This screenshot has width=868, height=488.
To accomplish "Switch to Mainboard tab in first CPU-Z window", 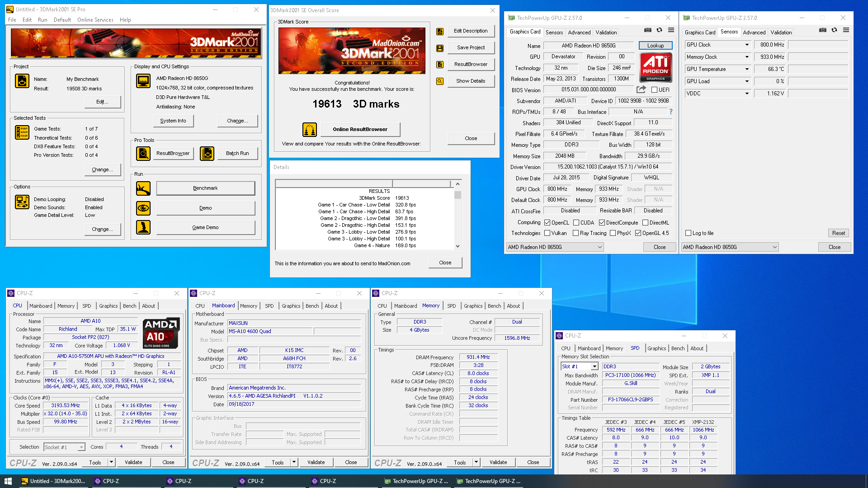I will [41, 306].
